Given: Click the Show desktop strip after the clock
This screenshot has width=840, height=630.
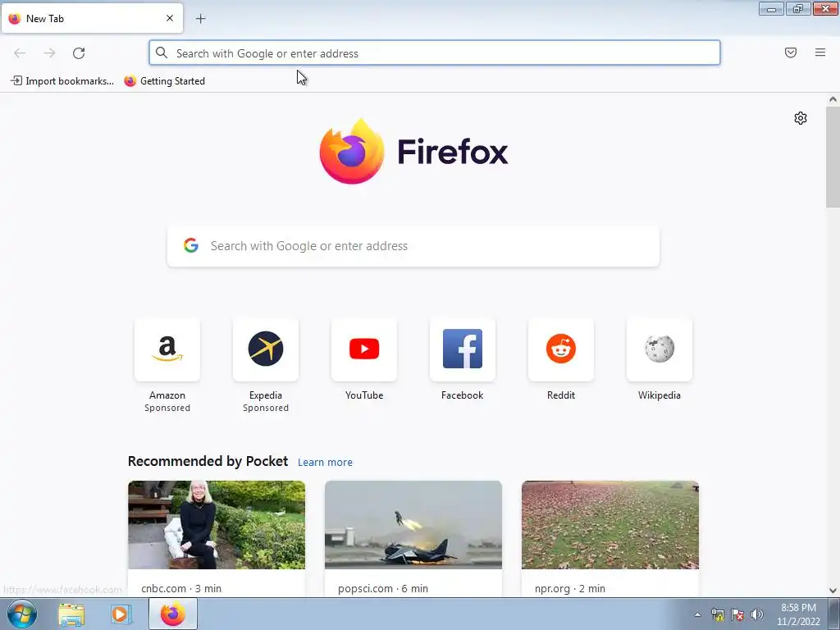Looking at the screenshot, I should click(834, 614).
